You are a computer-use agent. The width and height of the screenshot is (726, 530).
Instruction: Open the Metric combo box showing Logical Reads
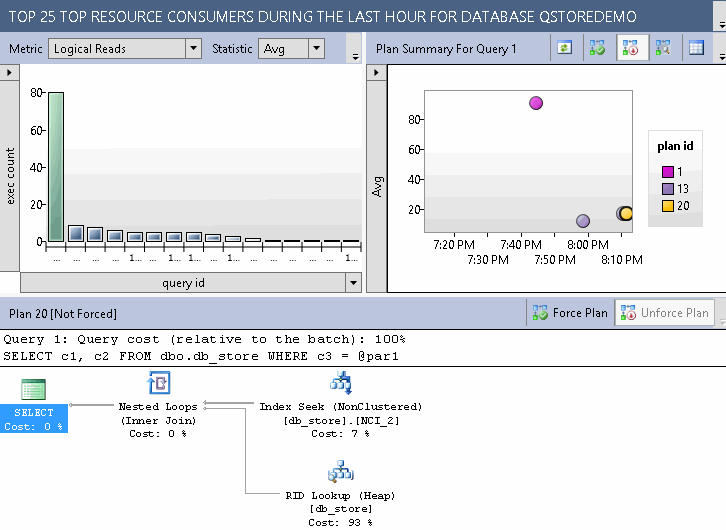pos(125,49)
